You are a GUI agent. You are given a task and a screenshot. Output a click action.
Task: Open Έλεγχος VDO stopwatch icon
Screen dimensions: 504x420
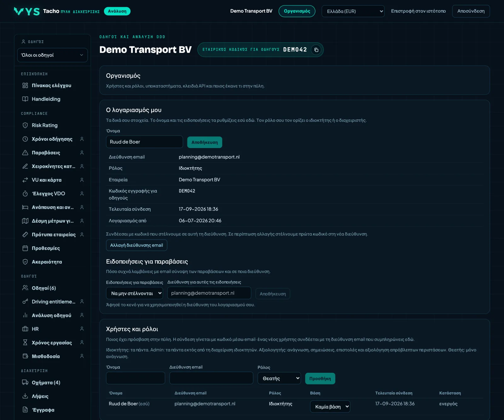pos(25,193)
